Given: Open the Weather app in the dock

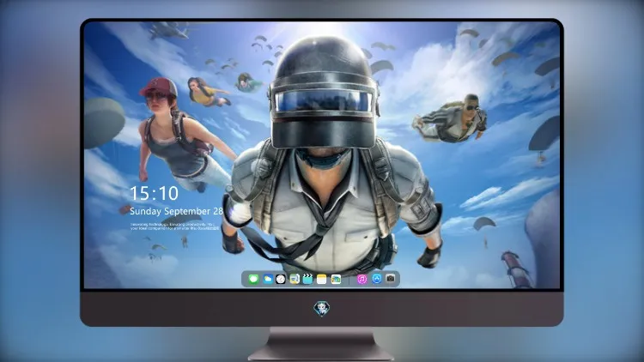Looking at the screenshot, I should (x=267, y=279).
